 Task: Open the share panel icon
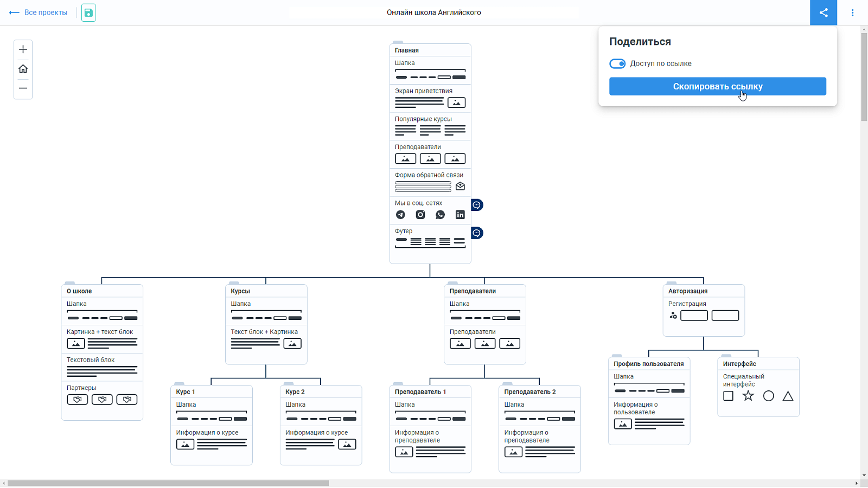point(824,12)
